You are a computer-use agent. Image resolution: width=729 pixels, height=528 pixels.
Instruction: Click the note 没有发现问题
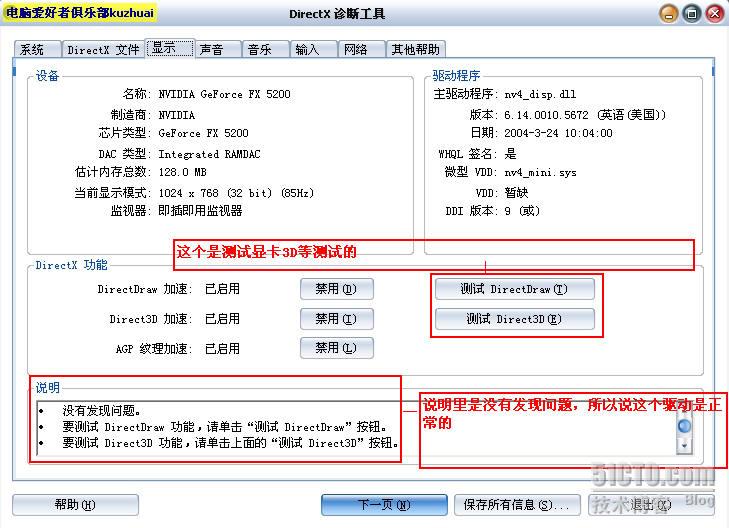[x=101, y=410]
